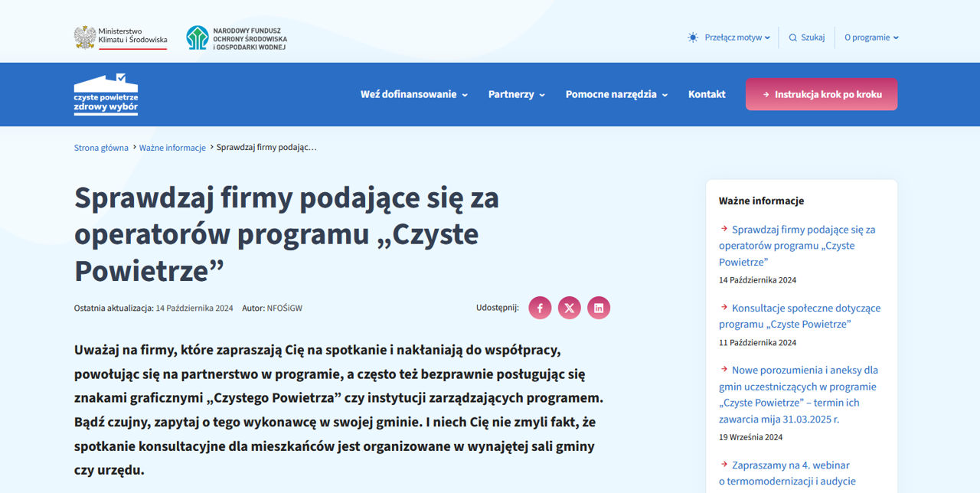Image resolution: width=980 pixels, height=493 pixels.
Task: Open sidebar link about firms posing as operators
Action: (x=797, y=246)
